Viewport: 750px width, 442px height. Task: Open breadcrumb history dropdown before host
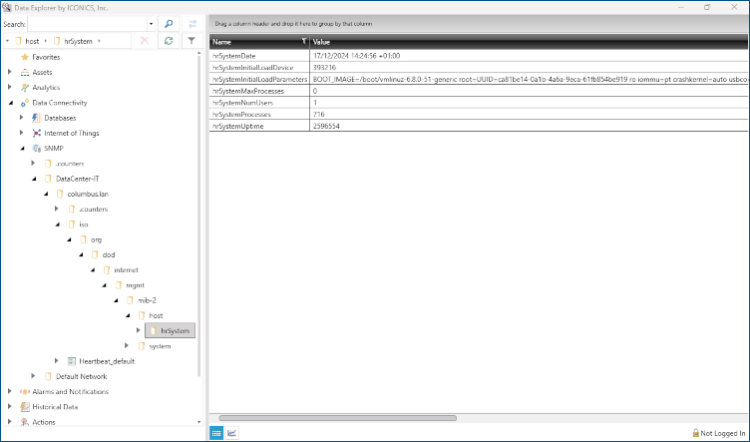(7, 41)
